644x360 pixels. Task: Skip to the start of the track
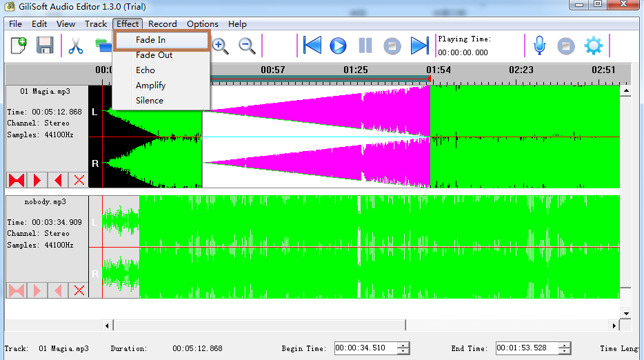coord(312,46)
